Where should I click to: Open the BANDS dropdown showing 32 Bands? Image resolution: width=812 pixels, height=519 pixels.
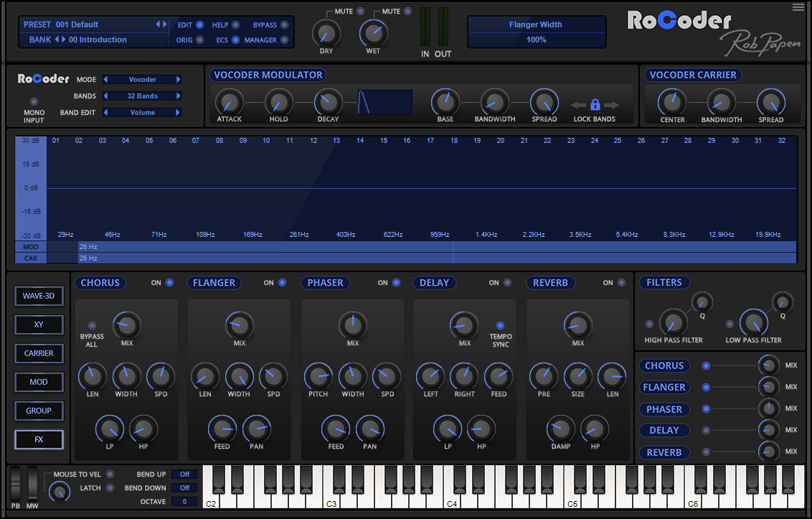141,95
